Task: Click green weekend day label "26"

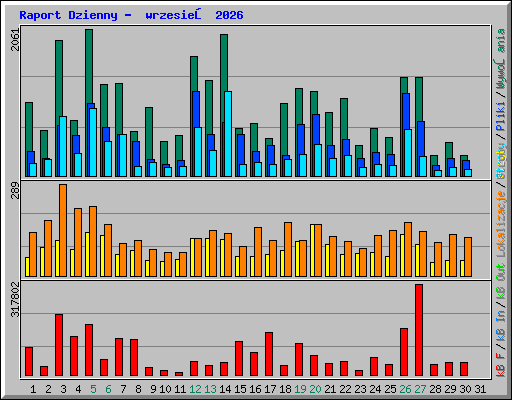Action: click(x=405, y=389)
